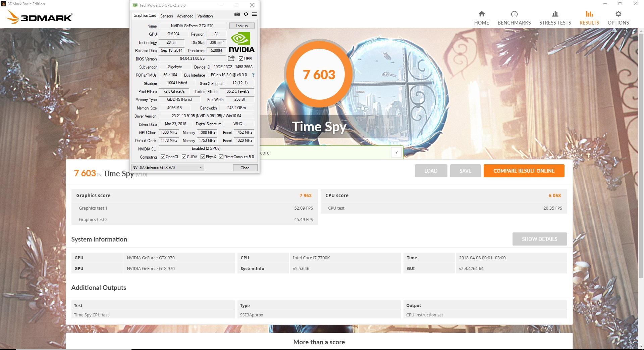The image size is (644, 350).
Task: Click the BIOS Version field
Action: click(192, 59)
